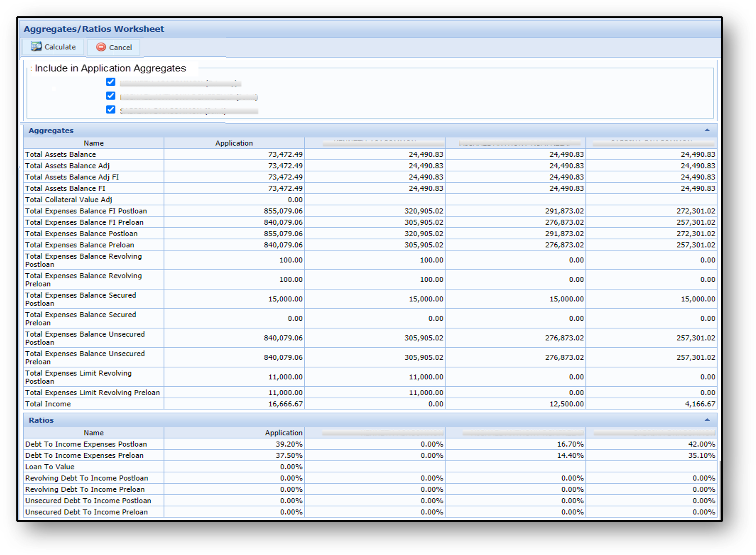
Task: Select the Total Collateral Value Adj row
Action: coord(370,200)
